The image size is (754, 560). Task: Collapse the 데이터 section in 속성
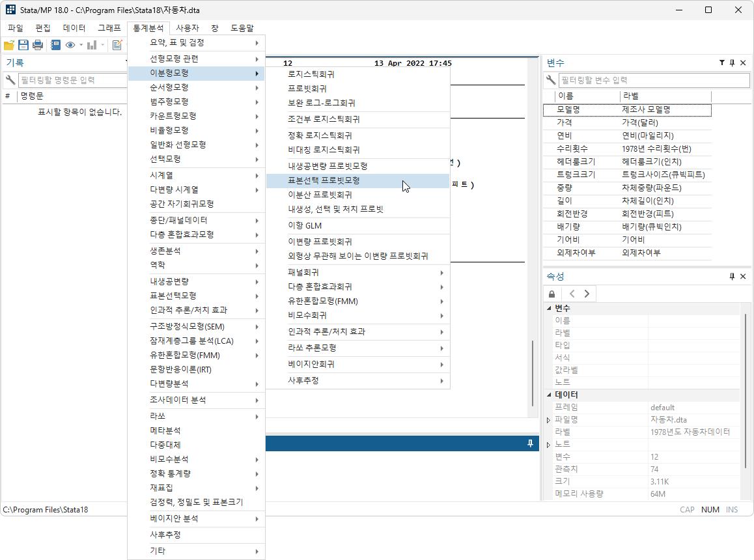[549, 395]
